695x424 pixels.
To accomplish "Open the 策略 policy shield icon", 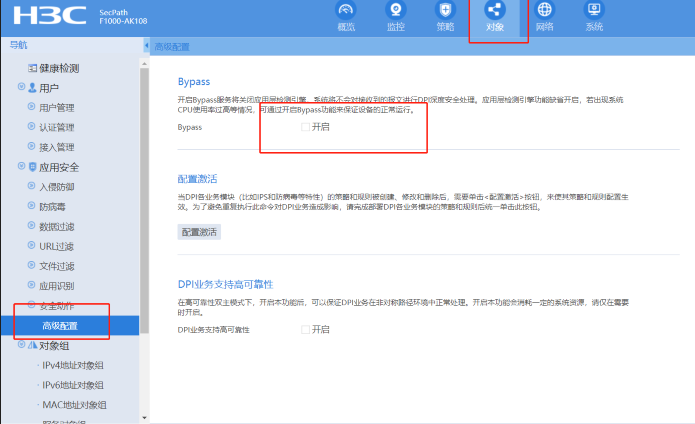I will click(445, 10).
